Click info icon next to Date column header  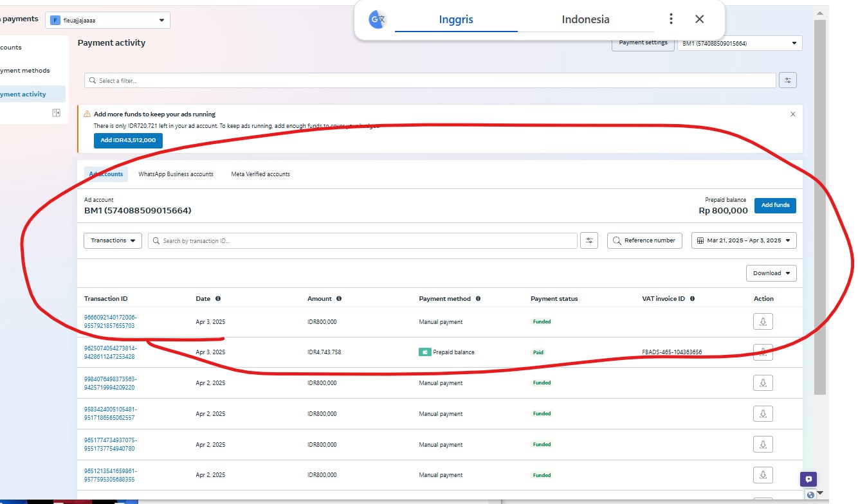click(x=218, y=299)
